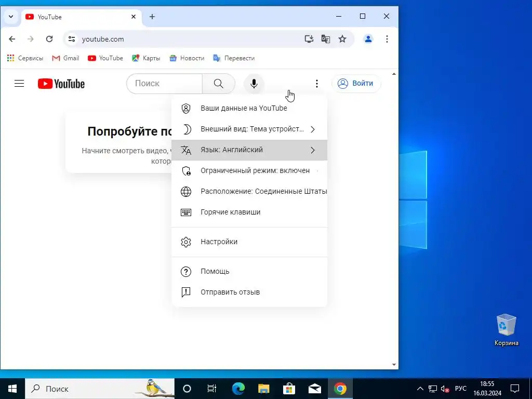Start voice search with the microphone icon
Image resolution: width=532 pixels, height=399 pixels.
[x=254, y=84]
